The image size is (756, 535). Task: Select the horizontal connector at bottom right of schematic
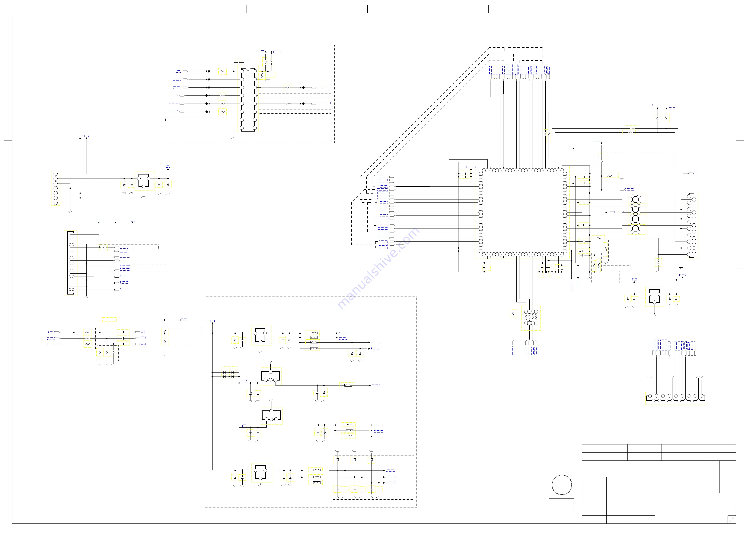coord(676,398)
